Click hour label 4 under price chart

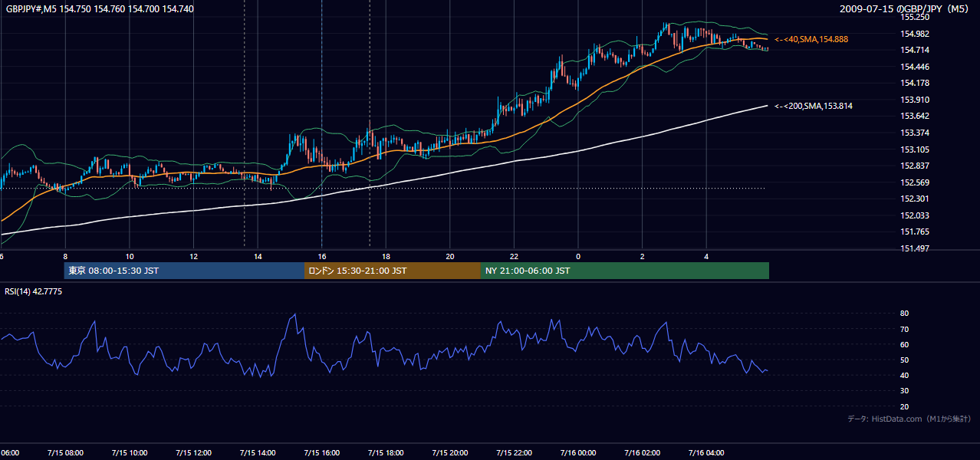[706, 256]
